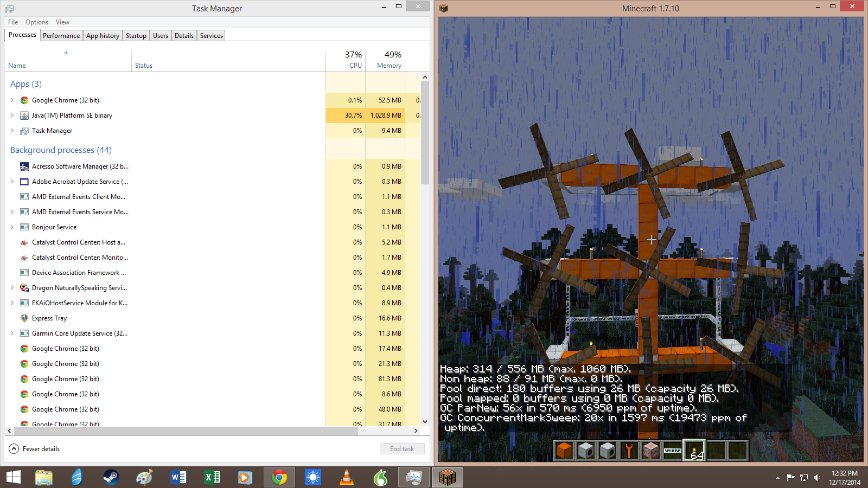Open the Startup tab
Image resolution: width=868 pixels, height=488 pixels.
(x=136, y=36)
